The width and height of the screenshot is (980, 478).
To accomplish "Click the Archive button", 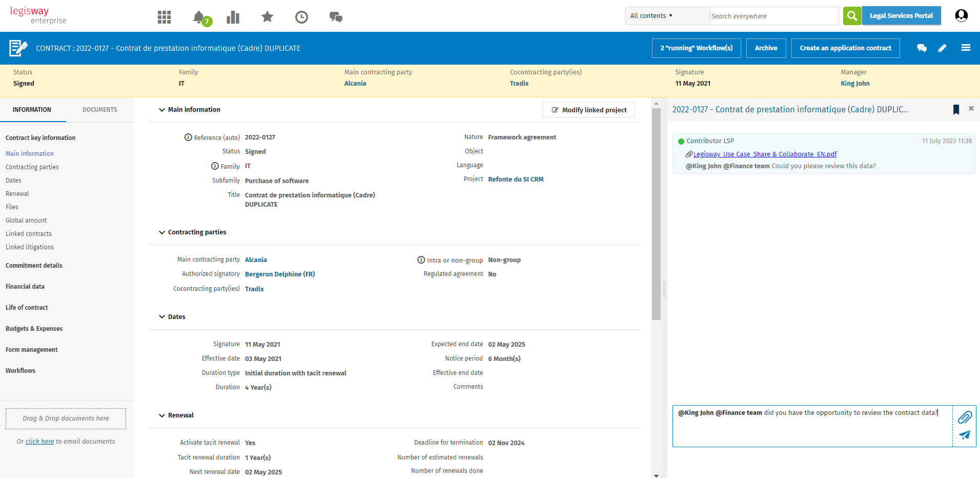I will 766,48.
